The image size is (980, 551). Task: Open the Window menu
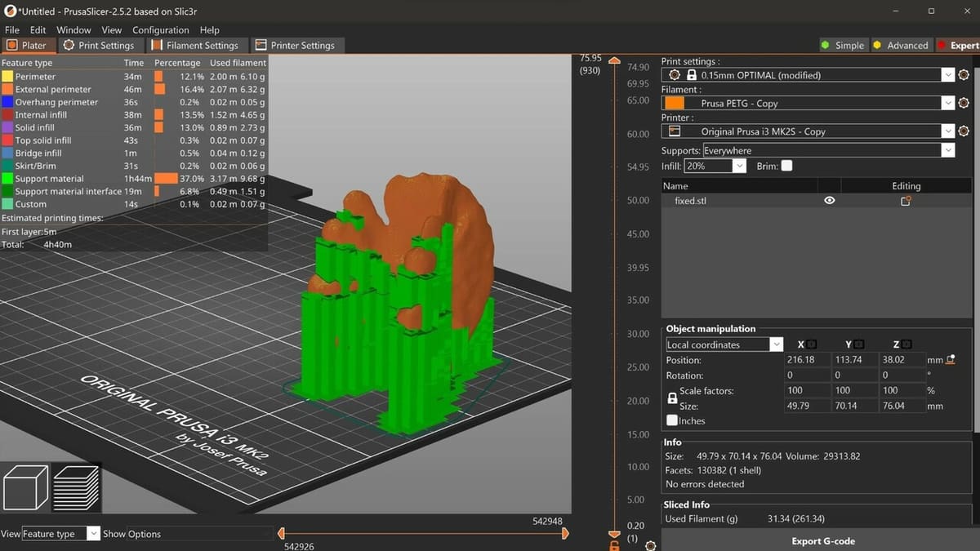tap(73, 30)
